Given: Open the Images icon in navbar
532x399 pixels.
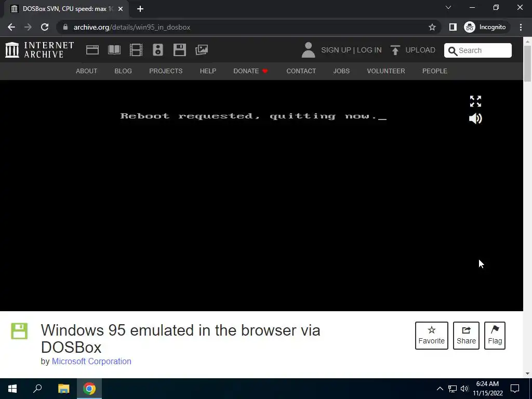Looking at the screenshot, I should pyautogui.click(x=202, y=50).
